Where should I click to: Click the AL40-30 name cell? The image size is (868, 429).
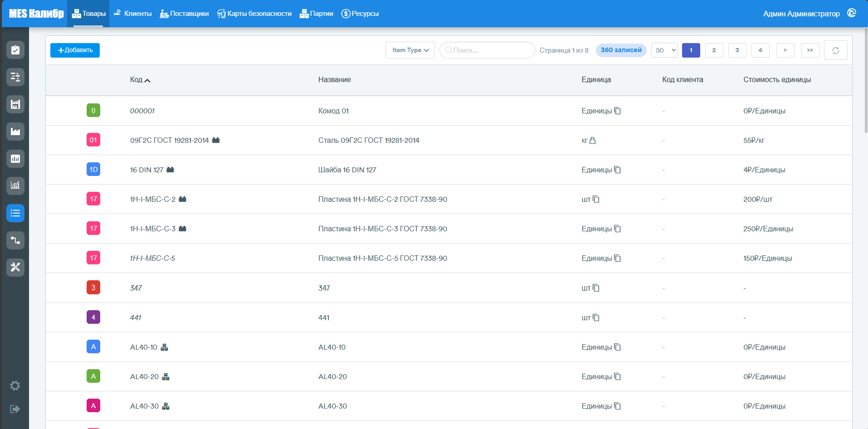332,406
